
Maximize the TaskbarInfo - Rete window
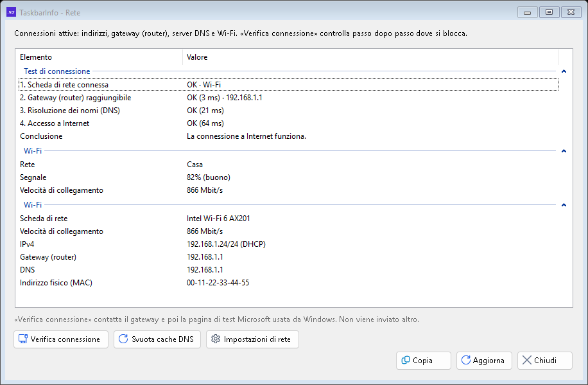click(549, 12)
